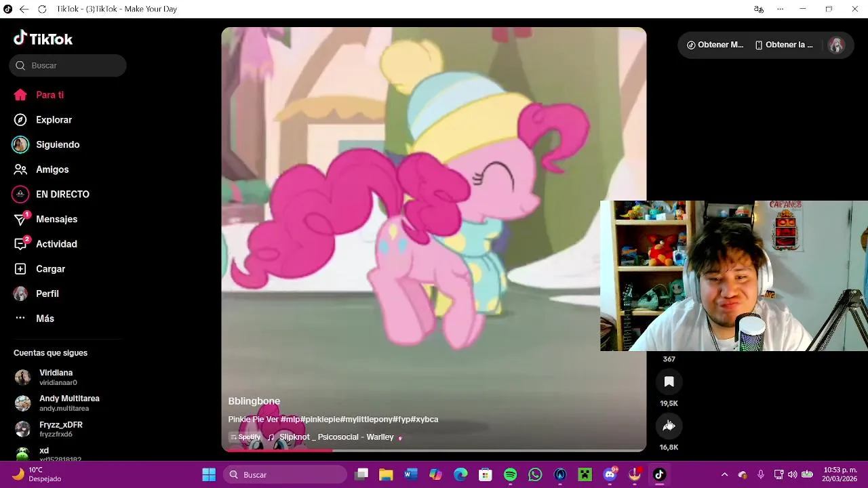Viewport: 868px width, 488px height.
Task: Open Microsoft Edge from the taskbar
Action: click(460, 474)
